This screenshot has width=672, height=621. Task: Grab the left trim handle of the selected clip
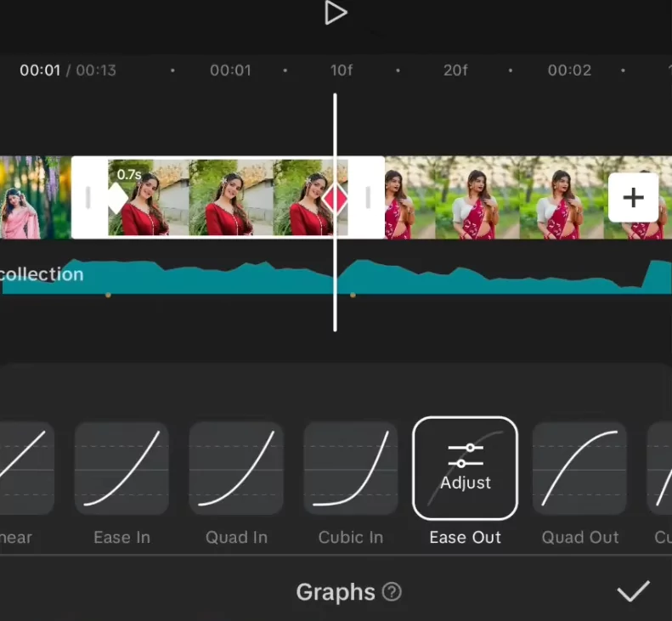click(88, 198)
